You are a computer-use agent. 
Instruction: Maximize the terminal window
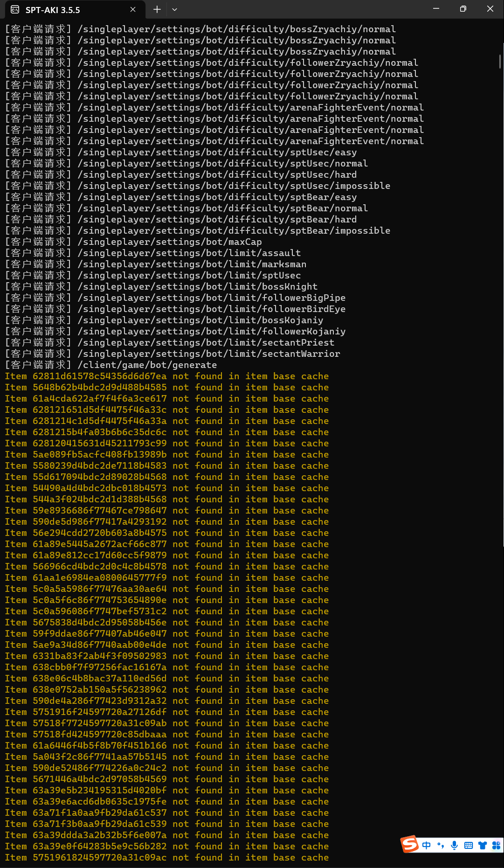[463, 9]
